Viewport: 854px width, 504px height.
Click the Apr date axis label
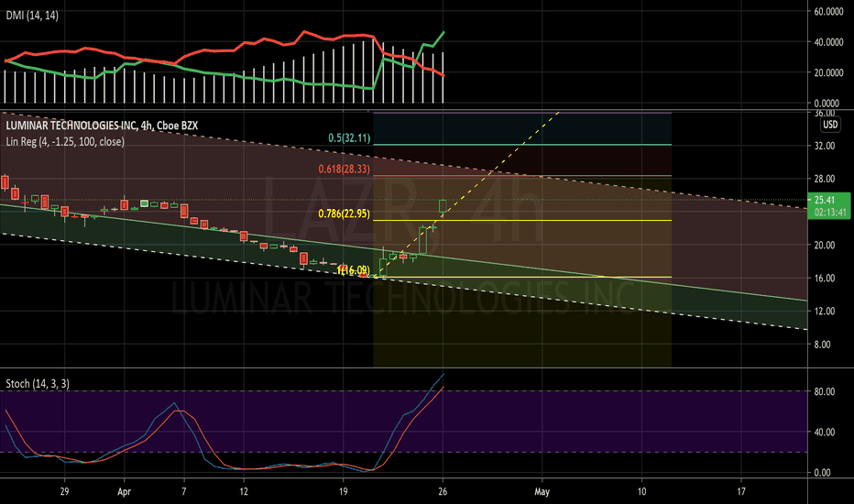tap(125, 491)
